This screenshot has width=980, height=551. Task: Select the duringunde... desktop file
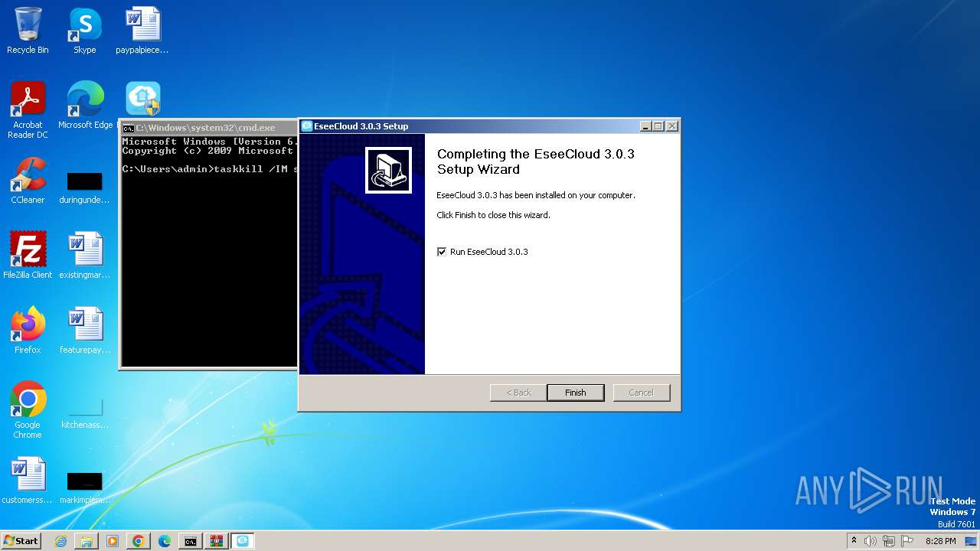tap(85, 187)
